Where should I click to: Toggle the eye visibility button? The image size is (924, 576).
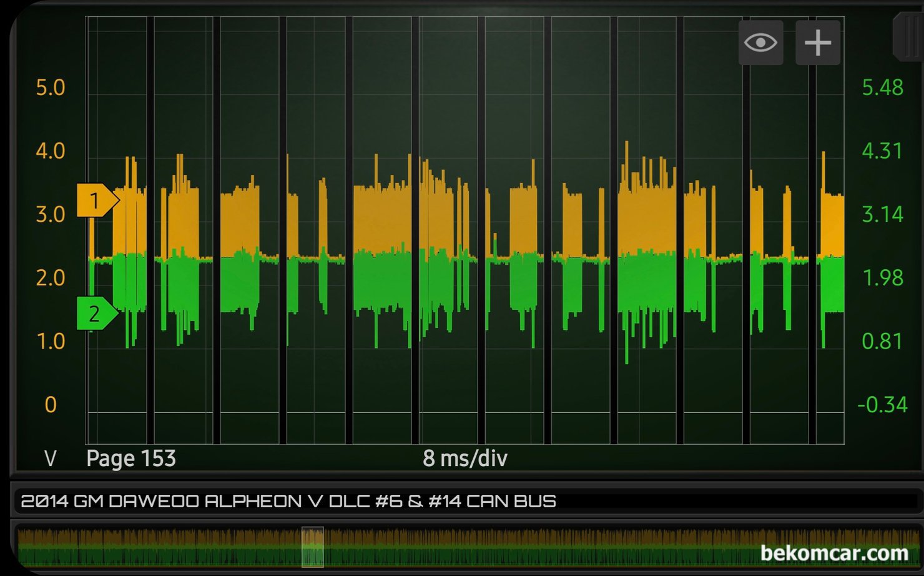(760, 42)
